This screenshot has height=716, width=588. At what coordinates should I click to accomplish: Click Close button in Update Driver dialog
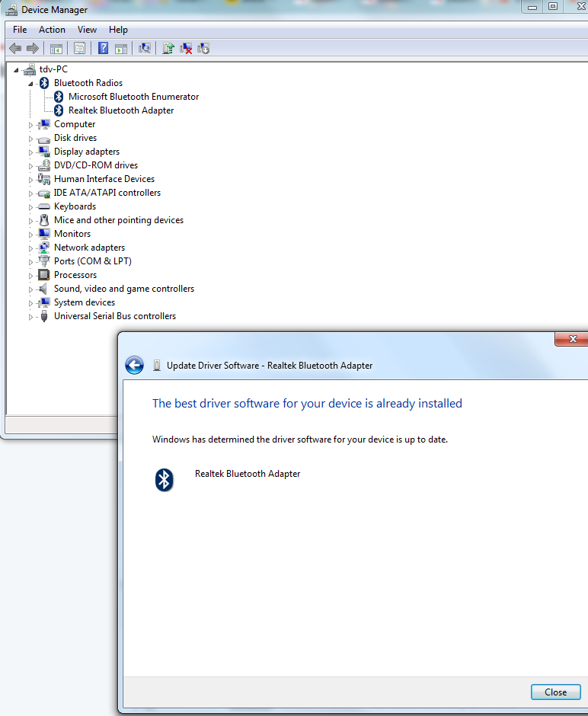(555, 692)
